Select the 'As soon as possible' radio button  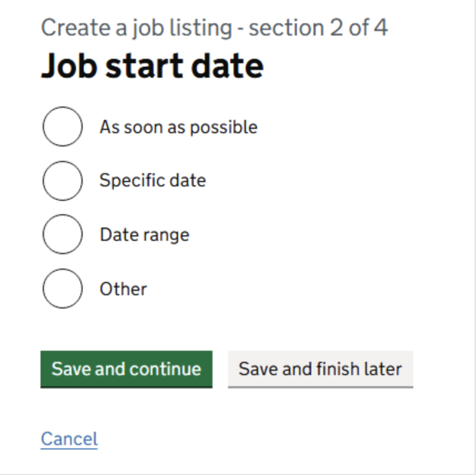[62, 127]
